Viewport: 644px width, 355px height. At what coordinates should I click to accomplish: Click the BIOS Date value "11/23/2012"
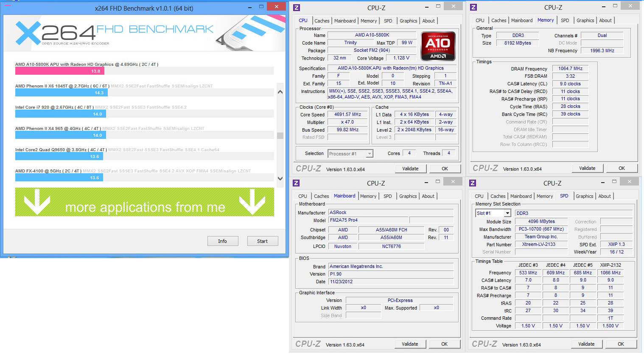tap(391, 282)
